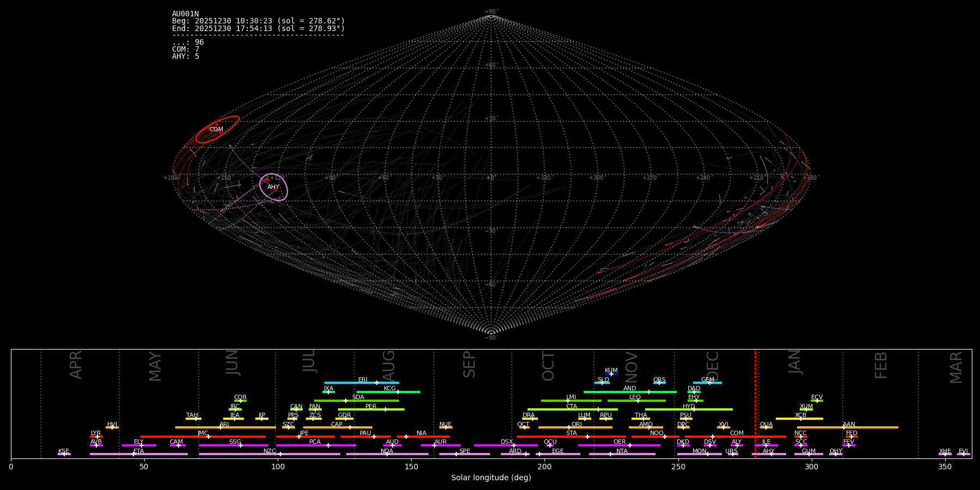Click the COM label in the timeline
The height and width of the screenshot is (490, 980).
coord(737,433)
